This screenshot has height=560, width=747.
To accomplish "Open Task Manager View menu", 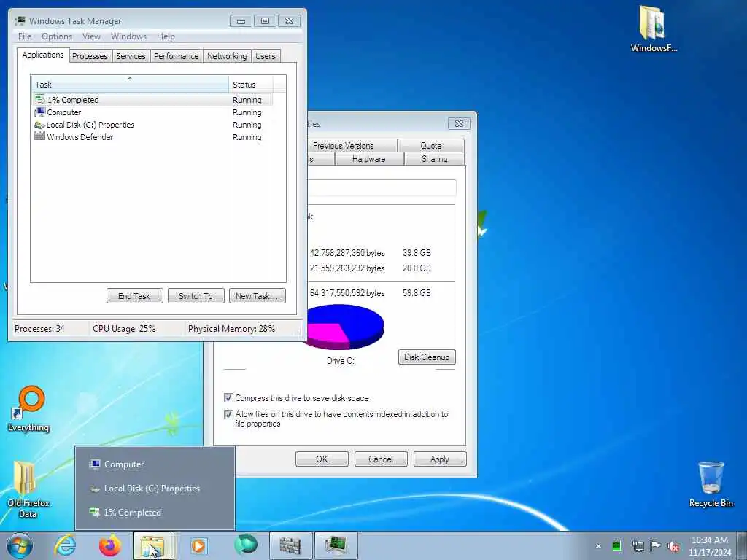I will pos(91,36).
